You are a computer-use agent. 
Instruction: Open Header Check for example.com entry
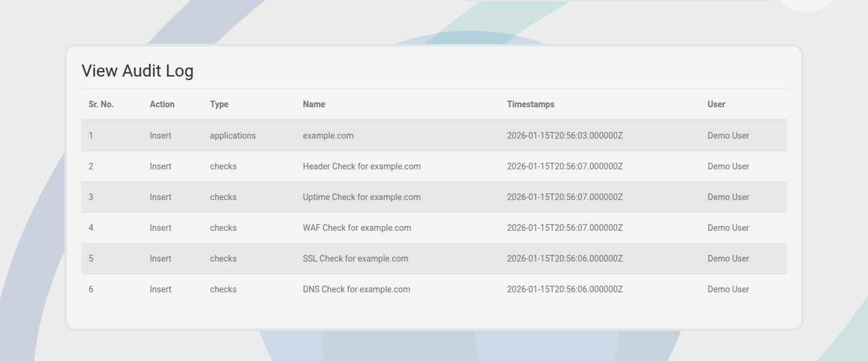click(362, 166)
